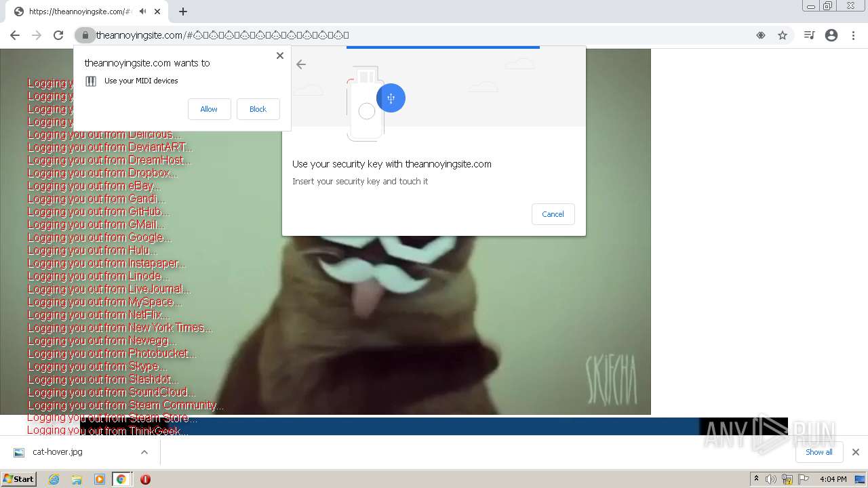Open Windows Explorer folder from the taskbar
The height and width of the screenshot is (488, 868).
(77, 479)
